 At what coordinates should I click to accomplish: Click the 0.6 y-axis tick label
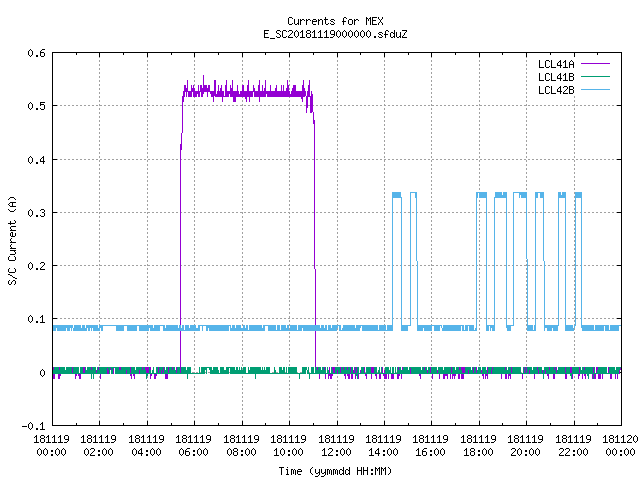click(x=36, y=53)
